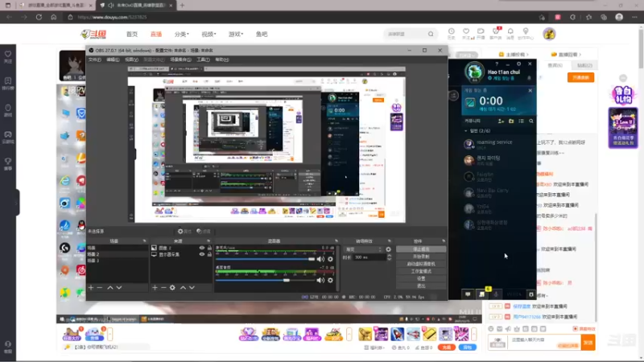Toggle visibility of display capture source

tap(202, 254)
